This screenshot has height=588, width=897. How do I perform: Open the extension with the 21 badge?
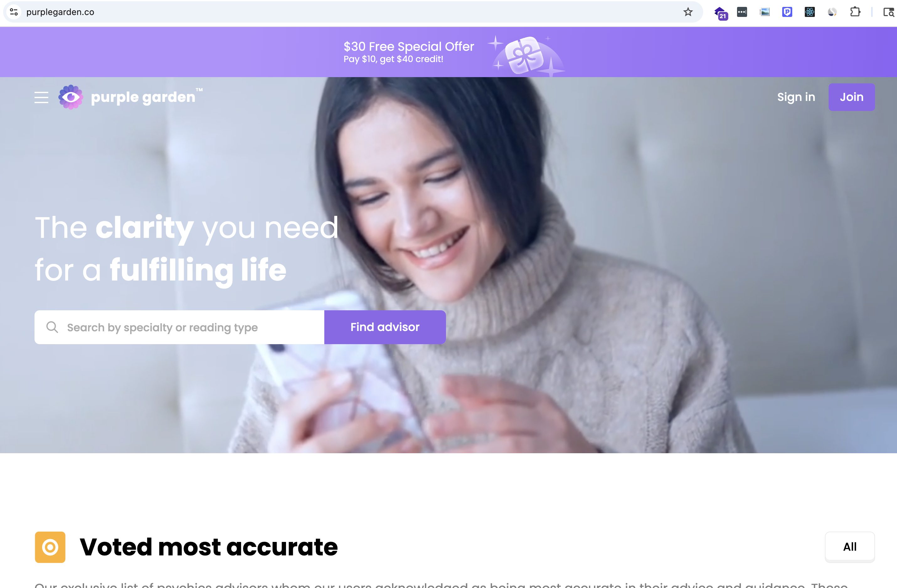click(721, 13)
